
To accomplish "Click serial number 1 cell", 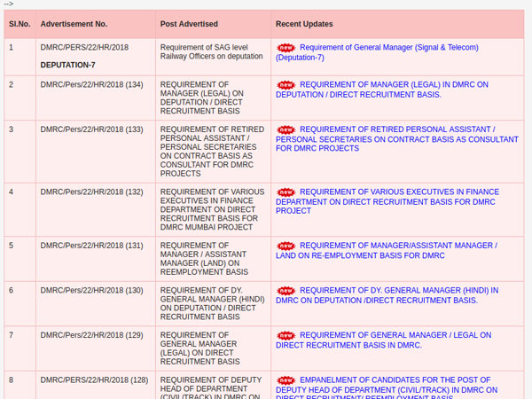I will pyautogui.click(x=20, y=57).
